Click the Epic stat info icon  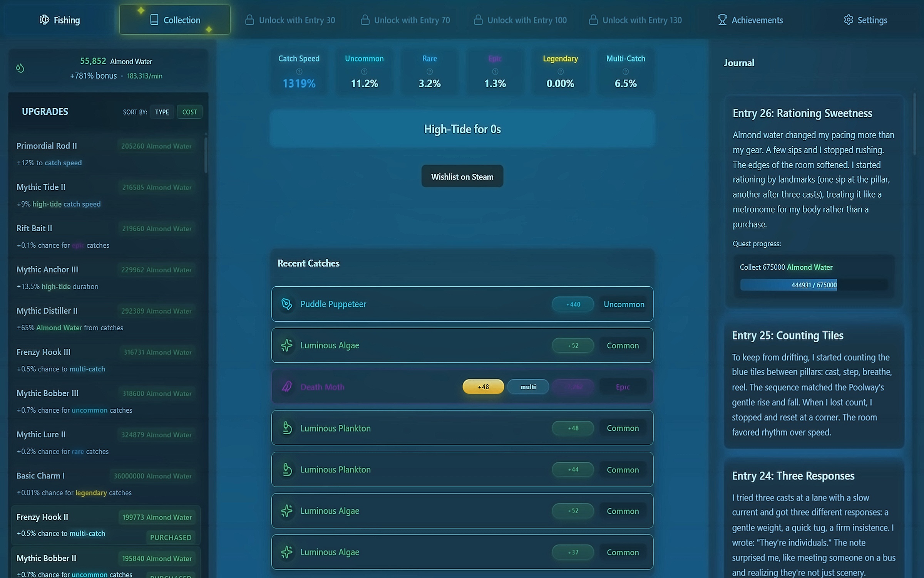tap(495, 72)
